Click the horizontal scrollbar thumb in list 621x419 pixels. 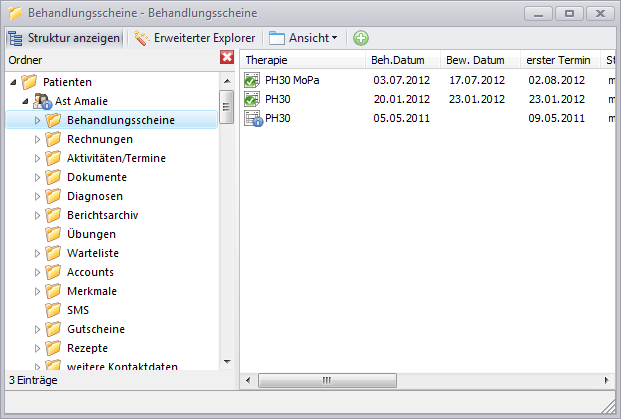click(327, 381)
